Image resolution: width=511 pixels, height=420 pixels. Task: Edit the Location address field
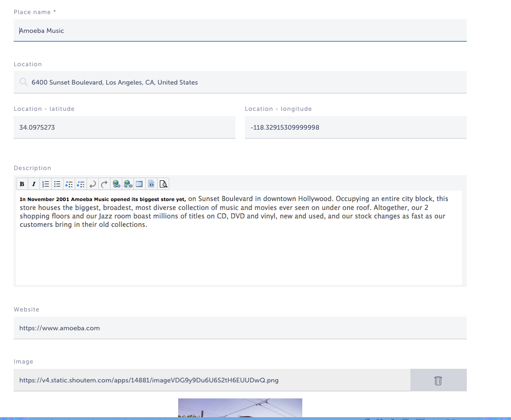(240, 82)
